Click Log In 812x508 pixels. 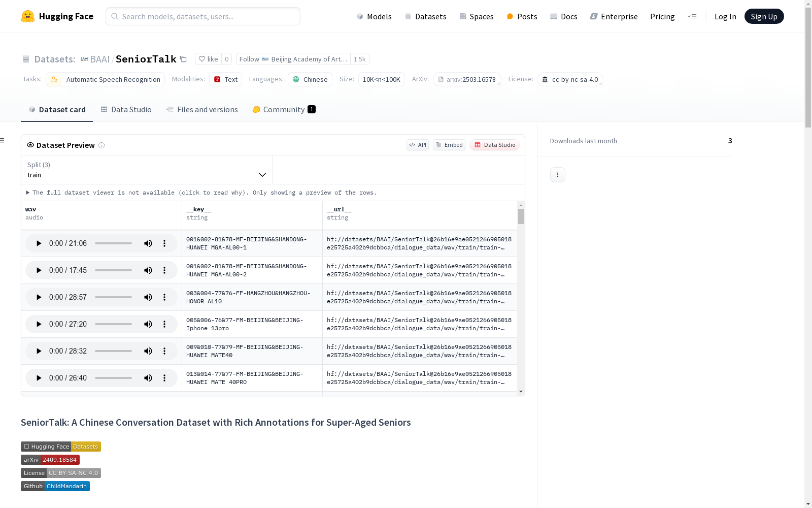tap(725, 16)
